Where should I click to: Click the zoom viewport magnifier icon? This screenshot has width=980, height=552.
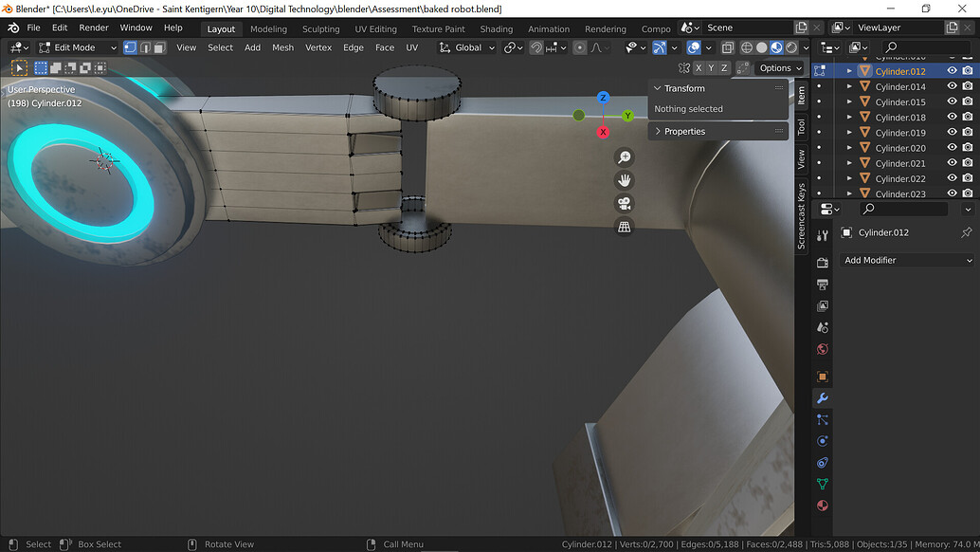[624, 156]
